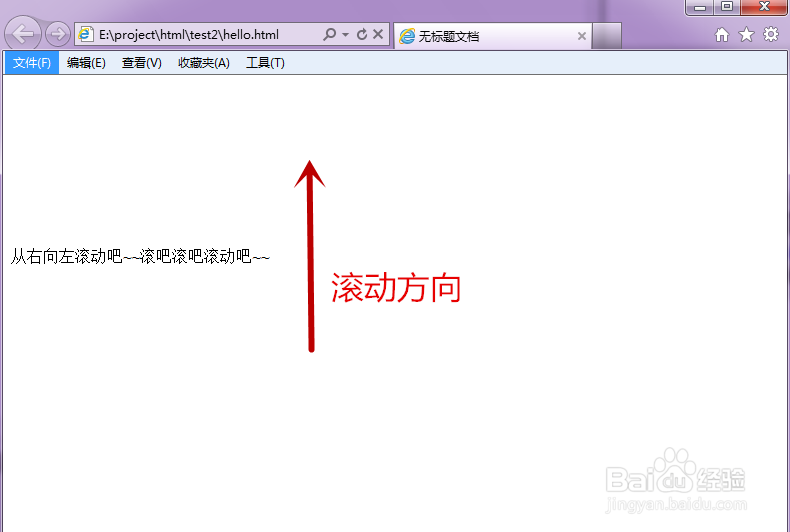The image size is (790, 532).
Task: Open the 工具(T) menu
Action: 265,62
